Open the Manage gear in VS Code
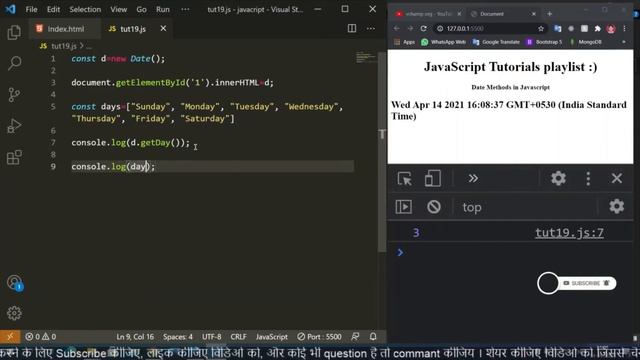The height and width of the screenshot is (360, 640). pos(14,313)
